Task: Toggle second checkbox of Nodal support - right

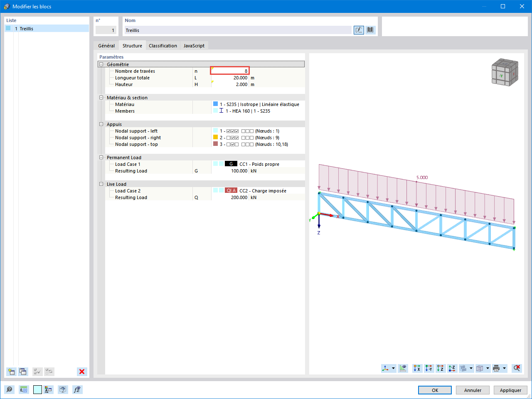Action: tap(233, 138)
